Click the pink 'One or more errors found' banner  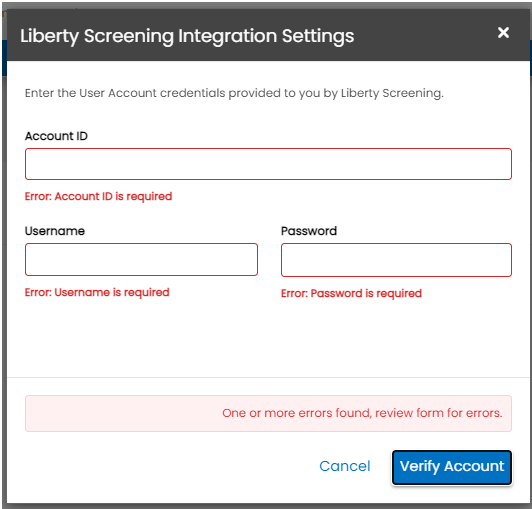tap(268, 413)
